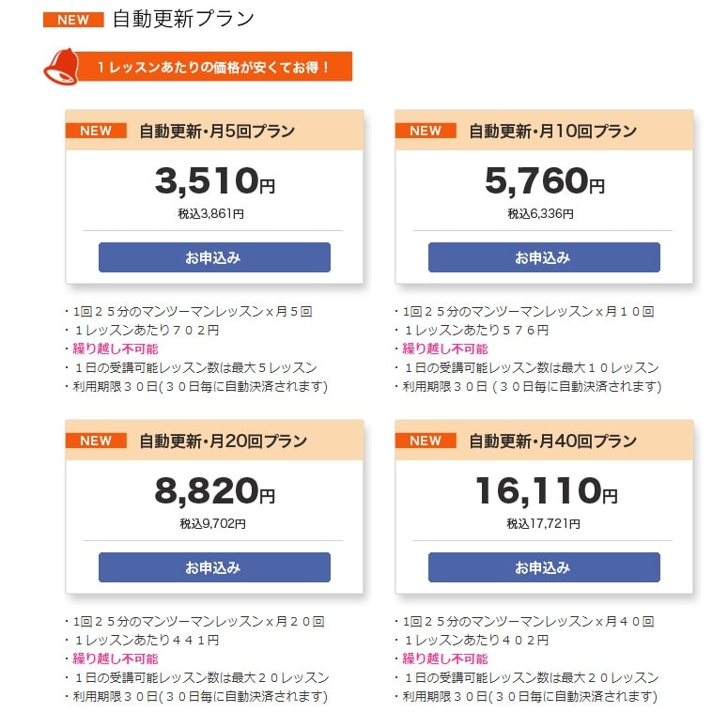This screenshot has width=728, height=728.
Task: Click NEW badge on 月20回プラン card
Action: click(96, 441)
